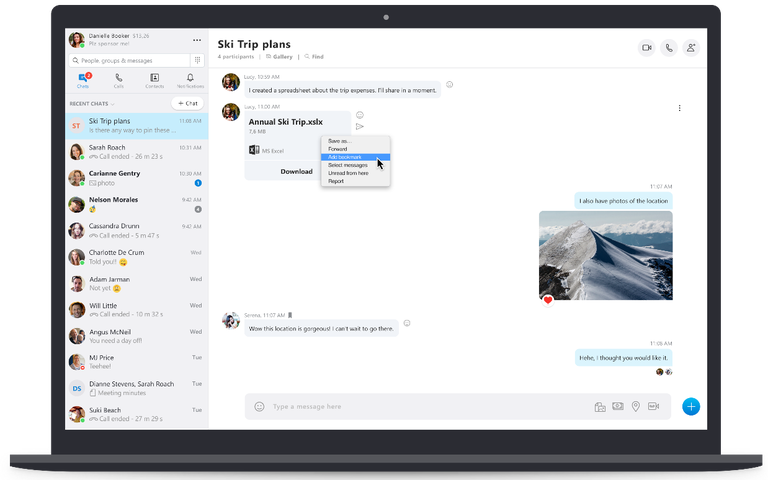This screenshot has width=768, height=480.
Task: Click the send money icon
Action: point(617,406)
